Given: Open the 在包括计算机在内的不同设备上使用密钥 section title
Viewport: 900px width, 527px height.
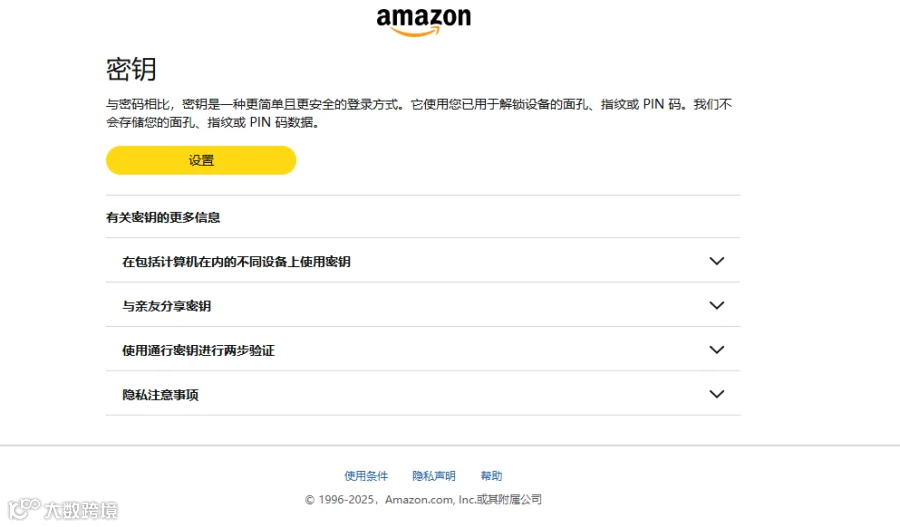Looking at the screenshot, I should (236, 262).
